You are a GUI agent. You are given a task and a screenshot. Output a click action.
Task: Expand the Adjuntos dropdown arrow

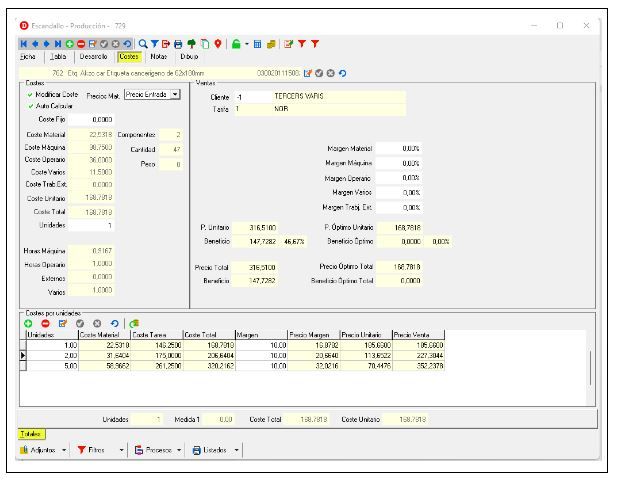click(x=64, y=450)
